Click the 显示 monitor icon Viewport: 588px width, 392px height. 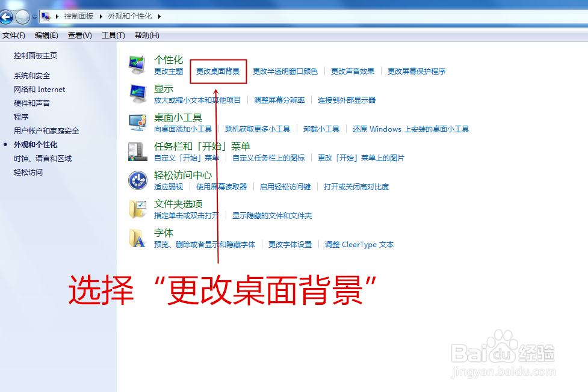pyautogui.click(x=138, y=93)
